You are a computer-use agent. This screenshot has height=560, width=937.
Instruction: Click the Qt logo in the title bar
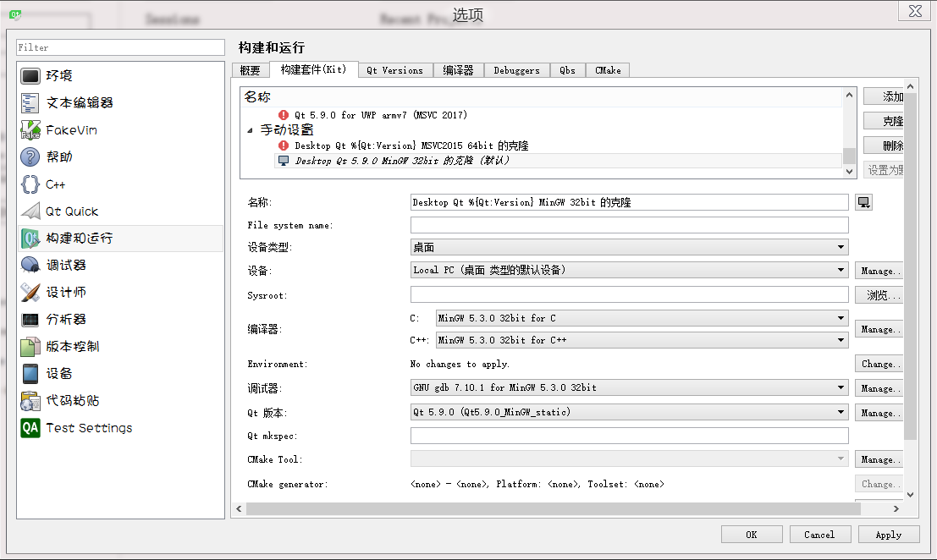(15, 14)
